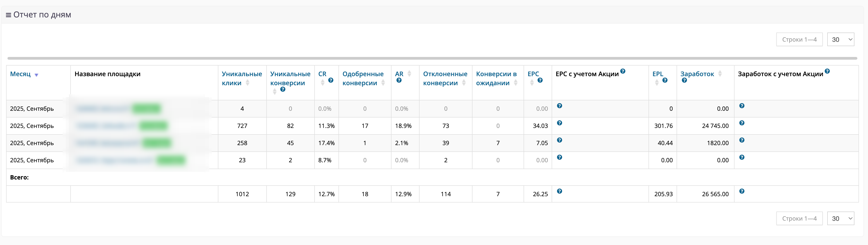Image resolution: width=868 pixels, height=245 pixels.
Task: Open the top rows-per-page dropdown showing 30
Action: [x=840, y=39]
